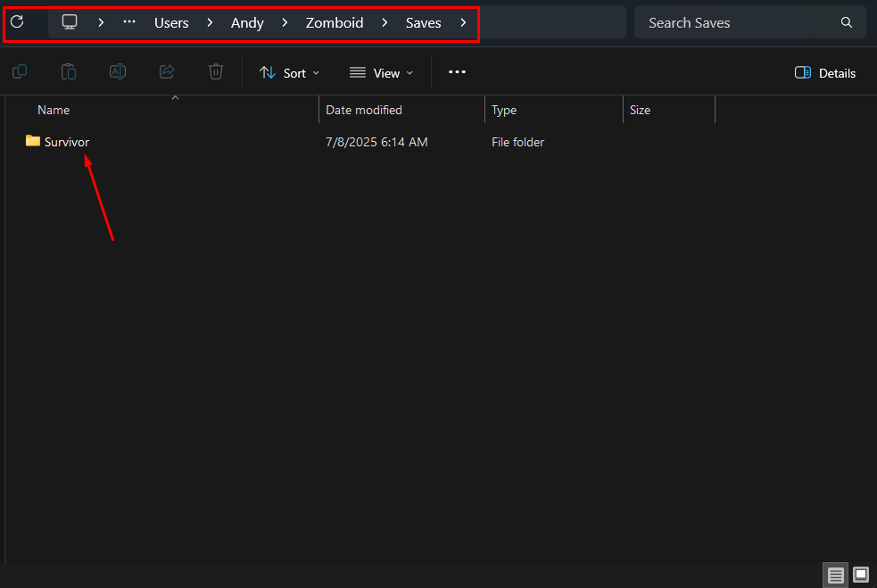Expand the chevron after Saves in breadcrumb
The image size is (877, 588).
(x=463, y=22)
